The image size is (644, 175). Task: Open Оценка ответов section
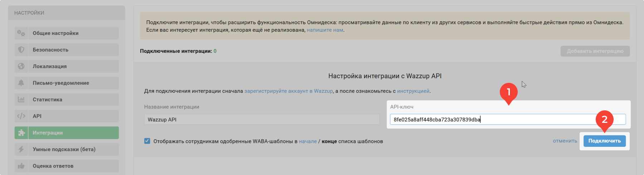coord(67,166)
